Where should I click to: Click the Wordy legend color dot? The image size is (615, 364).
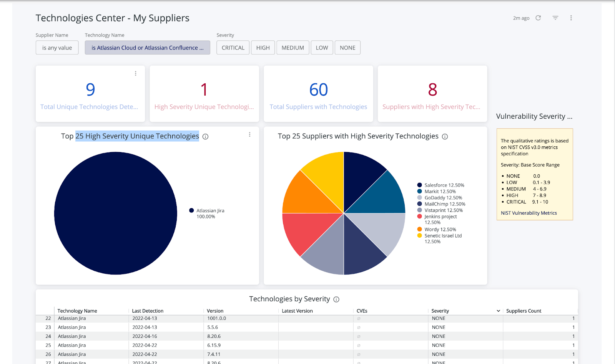pyautogui.click(x=419, y=229)
